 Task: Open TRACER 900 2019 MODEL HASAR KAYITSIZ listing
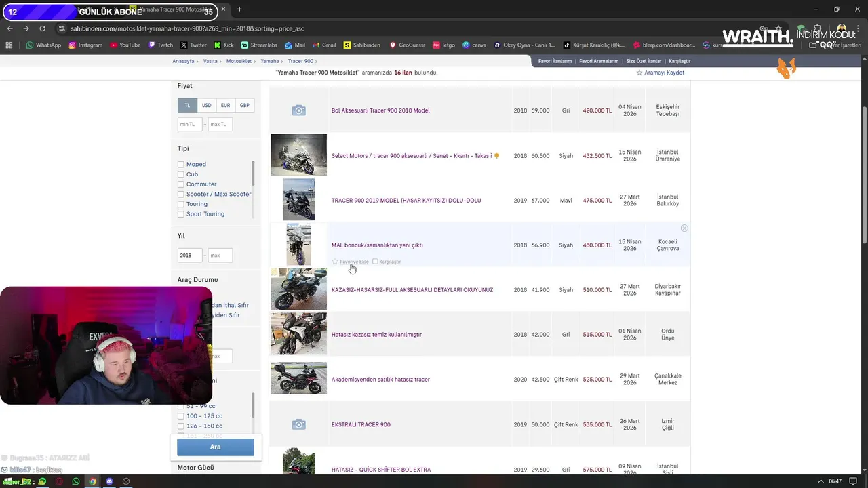click(x=406, y=201)
